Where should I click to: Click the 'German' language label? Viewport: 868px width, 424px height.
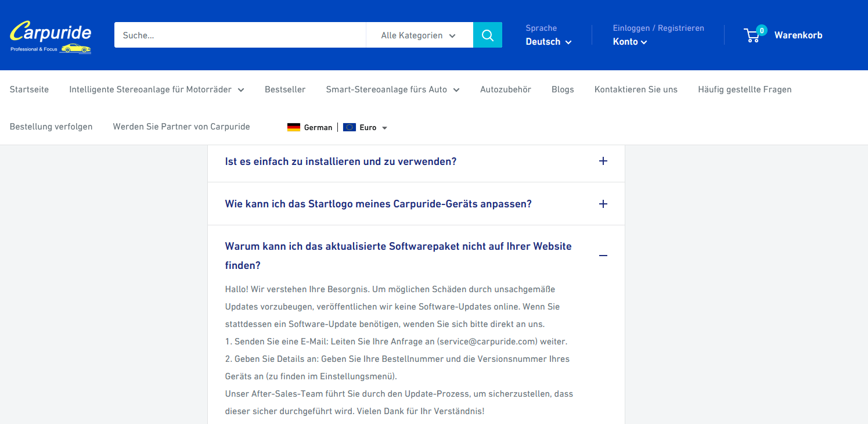point(318,128)
